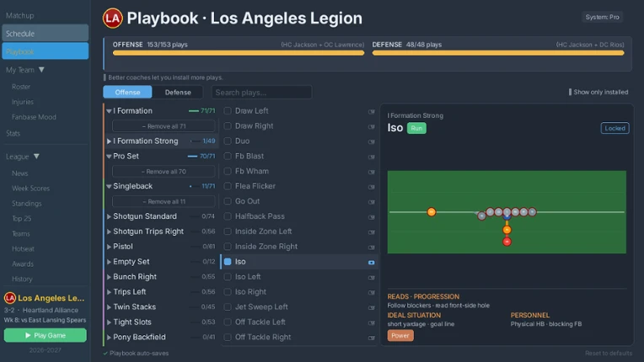Uncheck the Iso play checkbox
644x362 pixels.
pos(228,262)
